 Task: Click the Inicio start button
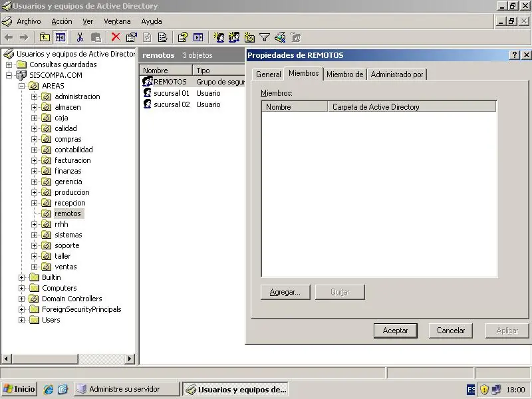pos(19,389)
